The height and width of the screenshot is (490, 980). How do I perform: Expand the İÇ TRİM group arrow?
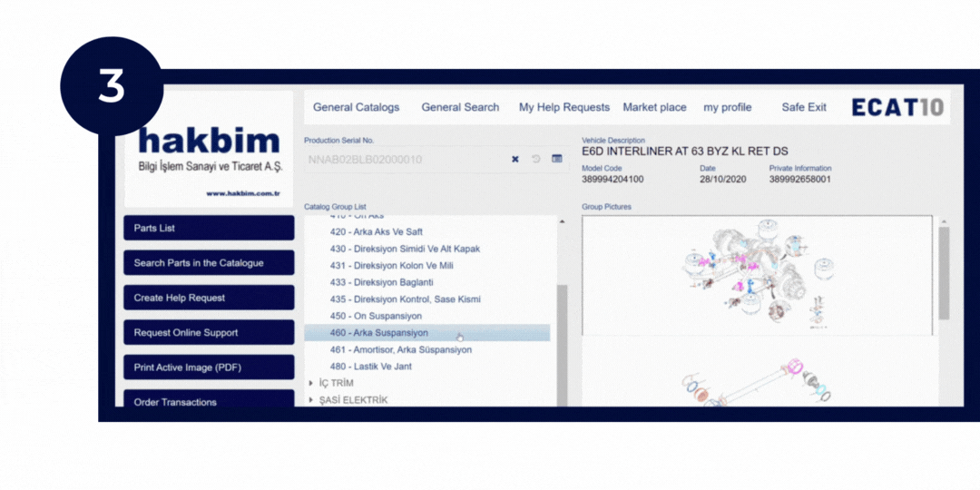pyautogui.click(x=311, y=383)
